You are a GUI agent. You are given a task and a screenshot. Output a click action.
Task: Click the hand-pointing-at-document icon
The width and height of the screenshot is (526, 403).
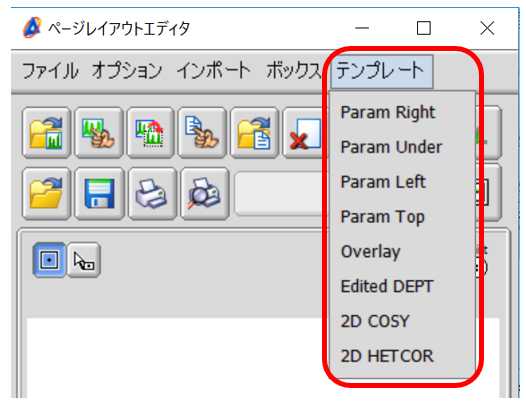202,133
